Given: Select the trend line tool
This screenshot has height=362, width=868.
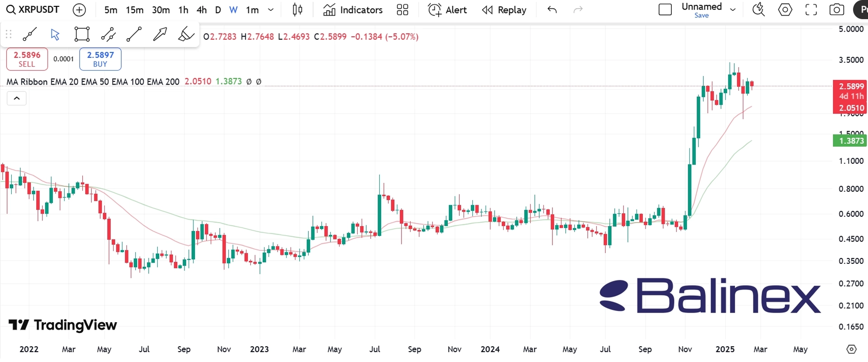Looking at the screenshot, I should point(30,34).
